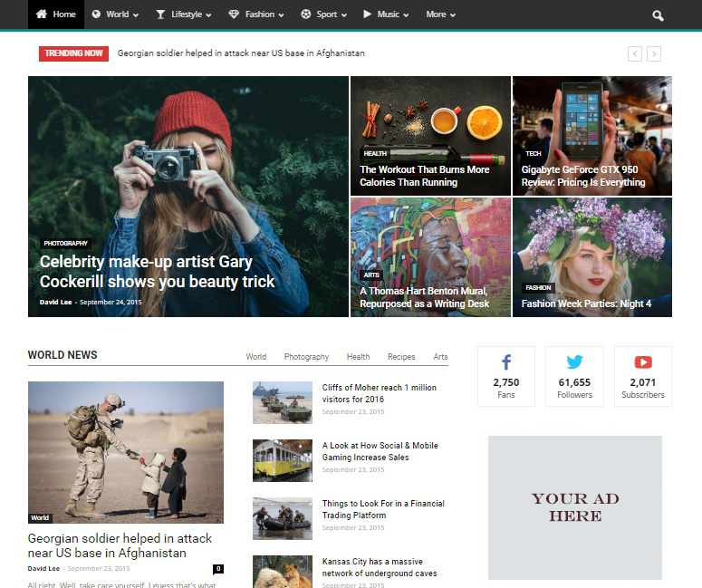Click the Twitter followers icon
702x588 pixels.
pyautogui.click(x=574, y=362)
